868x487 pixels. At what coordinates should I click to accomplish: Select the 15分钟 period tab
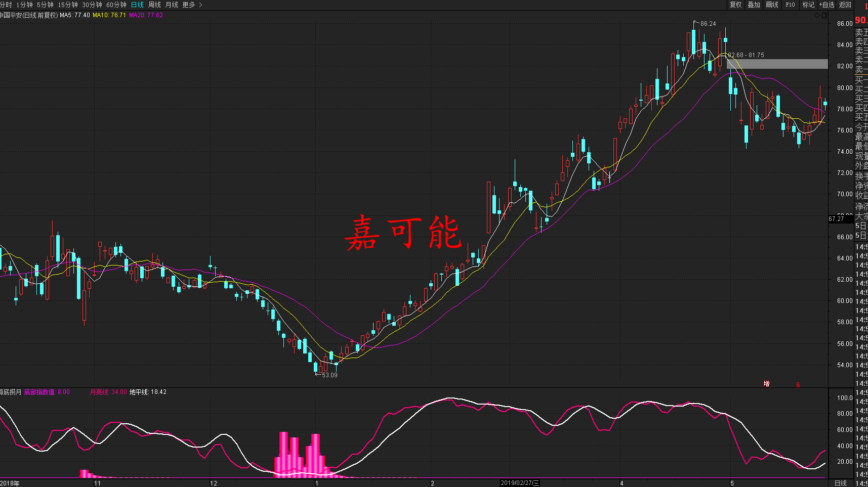[68, 5]
